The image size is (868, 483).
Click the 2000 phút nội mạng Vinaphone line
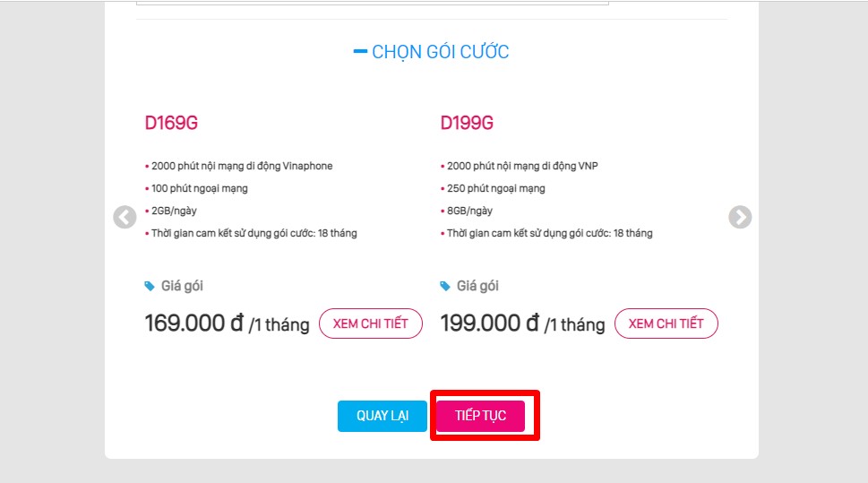pos(242,166)
